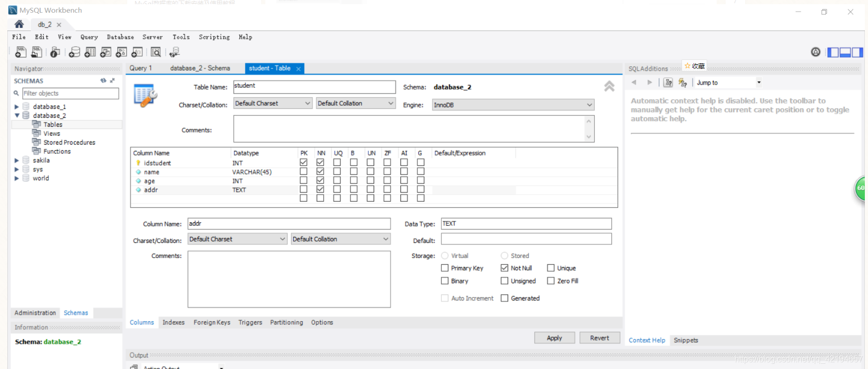Open column Default Charset dropdown
868x369 pixels.
[237, 239]
